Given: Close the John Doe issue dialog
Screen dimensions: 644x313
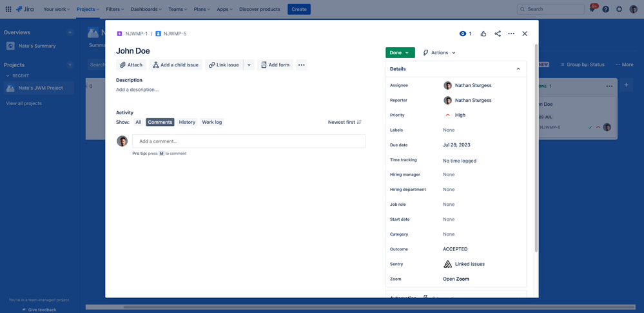Looking at the screenshot, I should click(x=525, y=34).
